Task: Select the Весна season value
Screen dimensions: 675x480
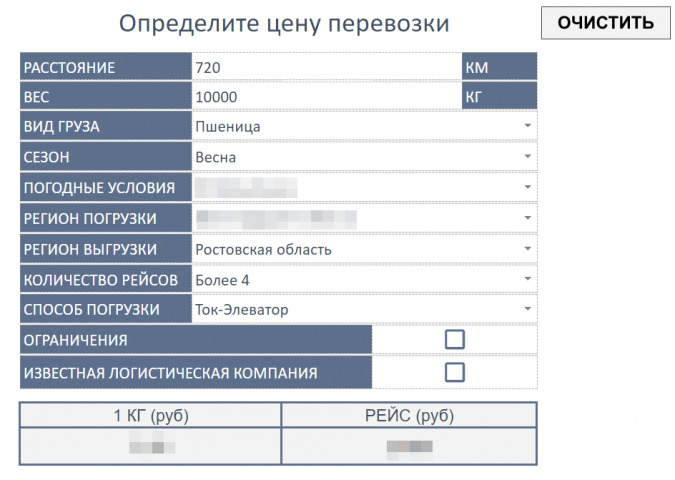Action: coord(216,157)
